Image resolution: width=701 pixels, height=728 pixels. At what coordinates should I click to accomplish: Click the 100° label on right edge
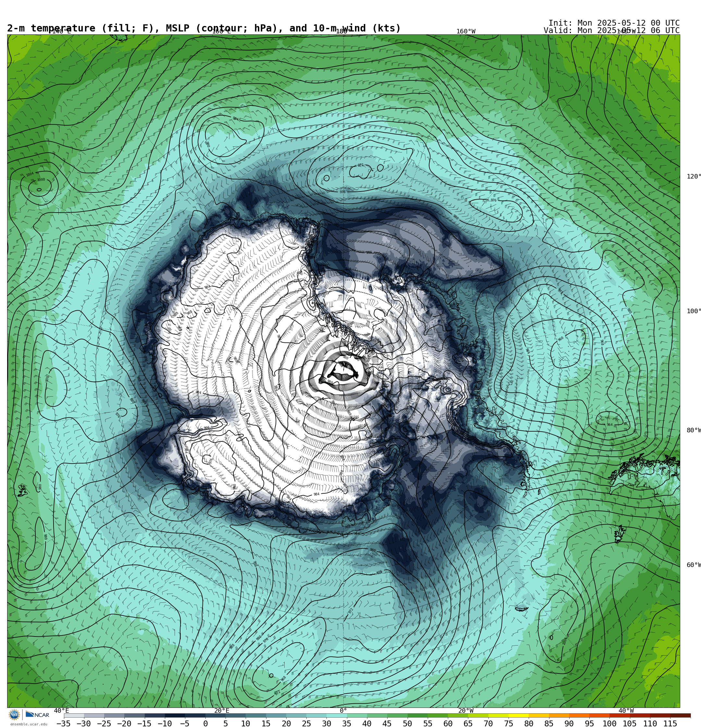tap(694, 311)
